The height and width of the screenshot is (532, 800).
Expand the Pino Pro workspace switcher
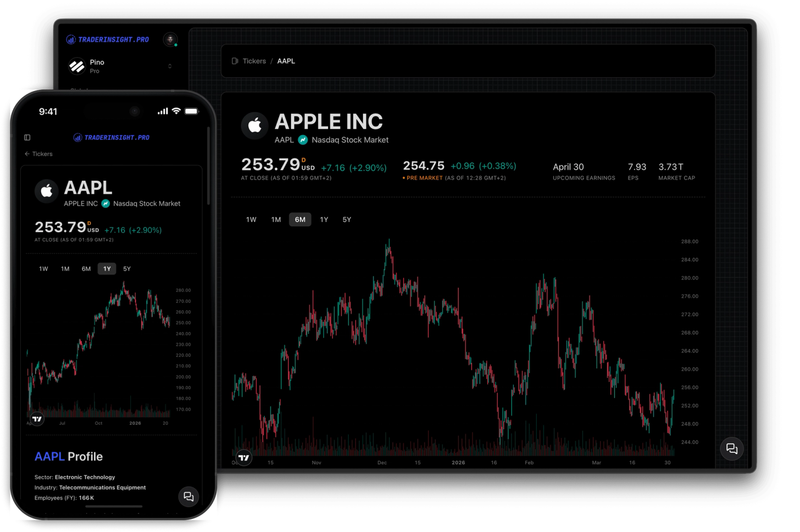tap(170, 66)
